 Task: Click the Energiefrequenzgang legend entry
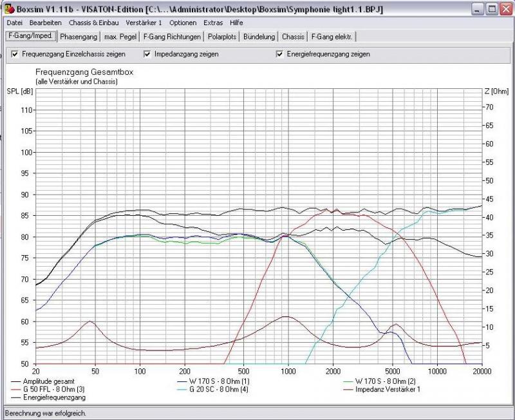pos(48,397)
